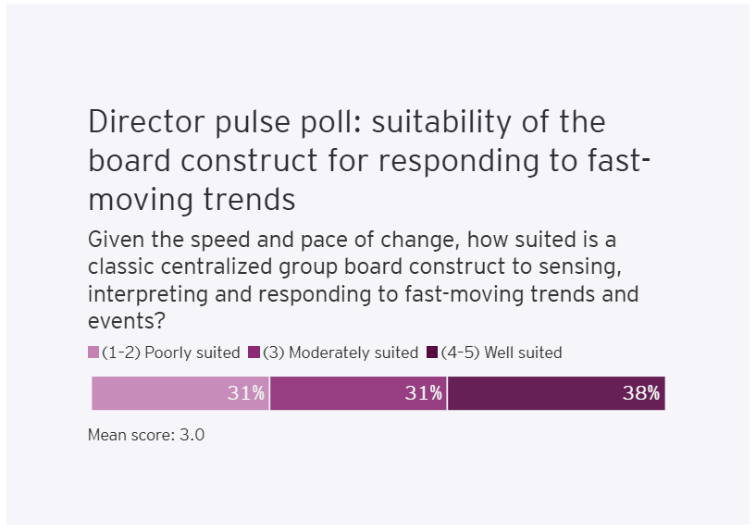Click the Moderately suited legend color swatch
Image resolution: width=756 pixels, height=532 pixels.
255,353
